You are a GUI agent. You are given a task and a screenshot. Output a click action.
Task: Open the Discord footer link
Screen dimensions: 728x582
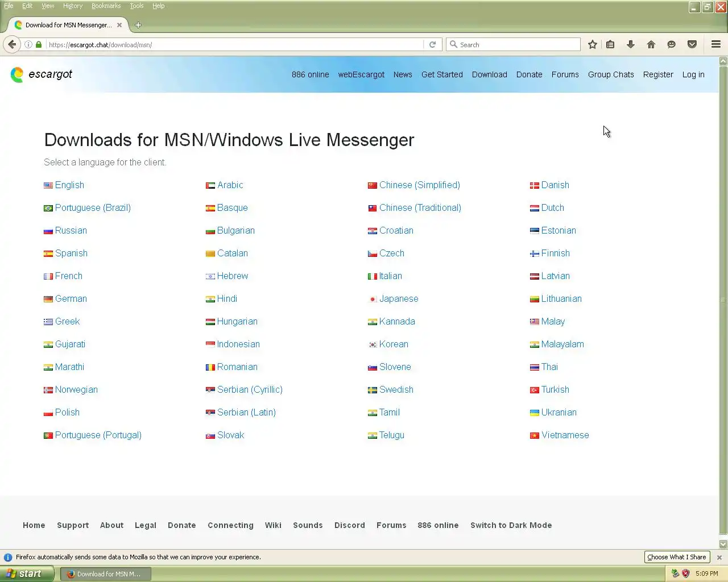[x=350, y=525]
